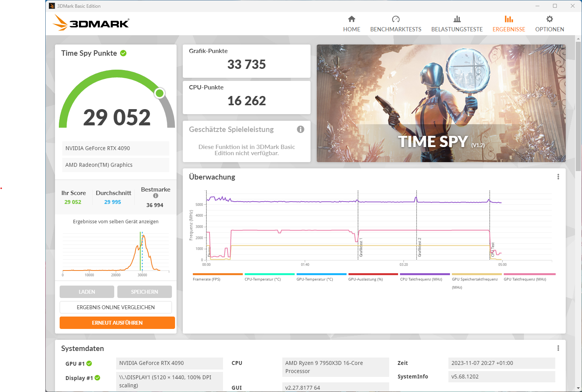Click GUI version v2.27.8177 64
The image size is (582, 392).
pyautogui.click(x=335, y=387)
